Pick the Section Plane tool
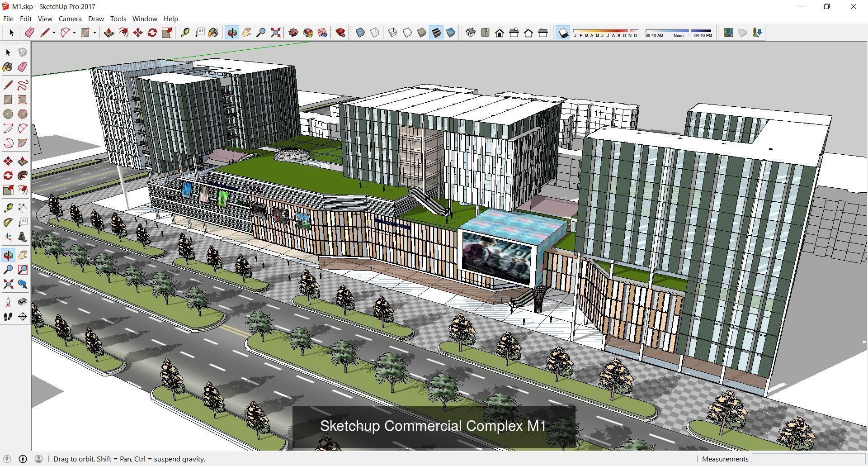 tap(23, 317)
